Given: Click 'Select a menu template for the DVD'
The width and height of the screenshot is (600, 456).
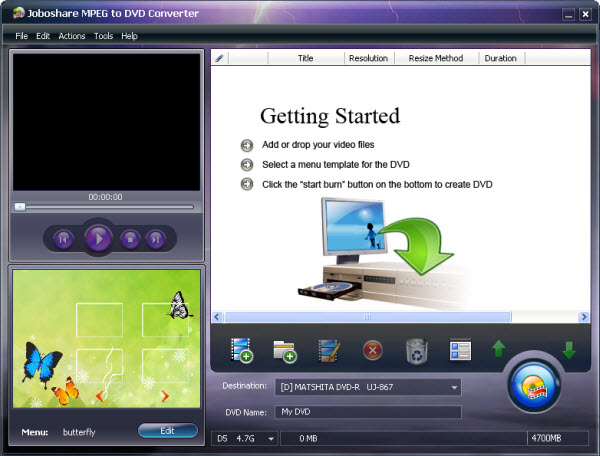Looking at the screenshot, I should [336, 164].
